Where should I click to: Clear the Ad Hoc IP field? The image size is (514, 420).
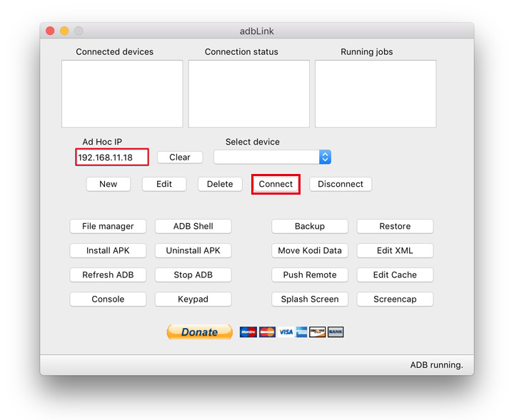click(x=180, y=157)
